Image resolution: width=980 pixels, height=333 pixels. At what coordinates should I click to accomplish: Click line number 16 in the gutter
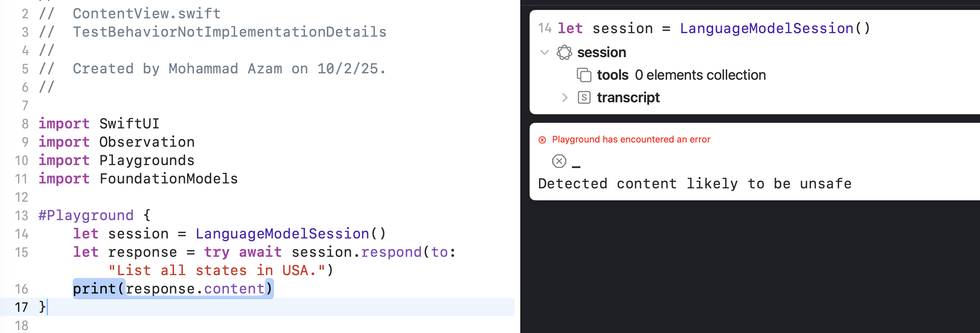(x=22, y=289)
